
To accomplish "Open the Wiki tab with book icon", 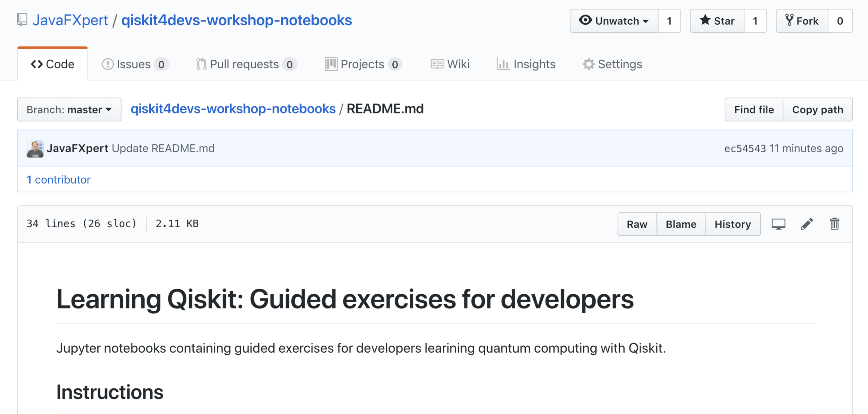I will (450, 64).
